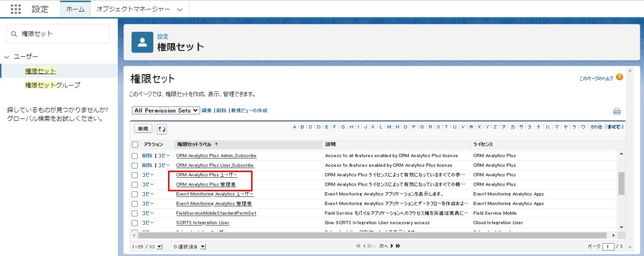Click the page number input field
Image resolution: width=644 pixels, height=256 pixels.
tap(608, 247)
